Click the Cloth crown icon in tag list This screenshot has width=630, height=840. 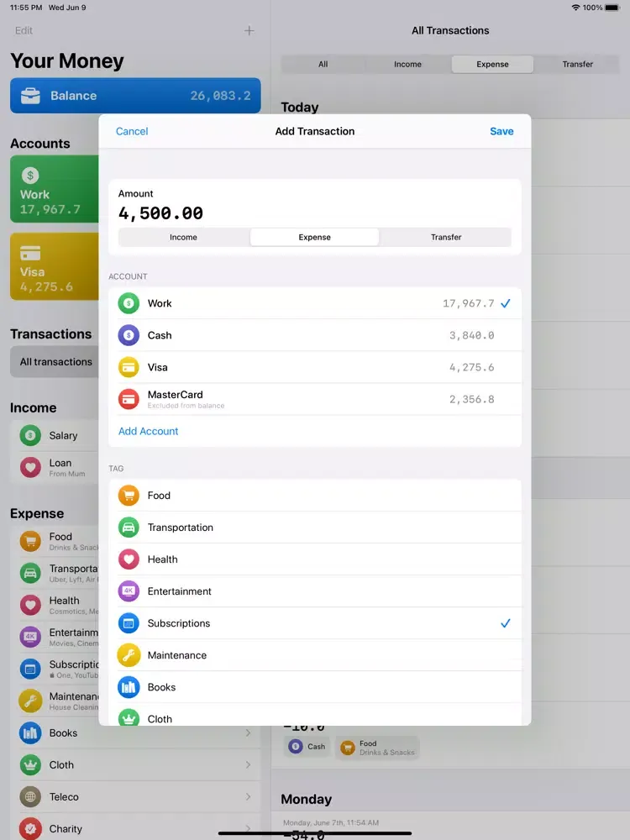pos(129,717)
